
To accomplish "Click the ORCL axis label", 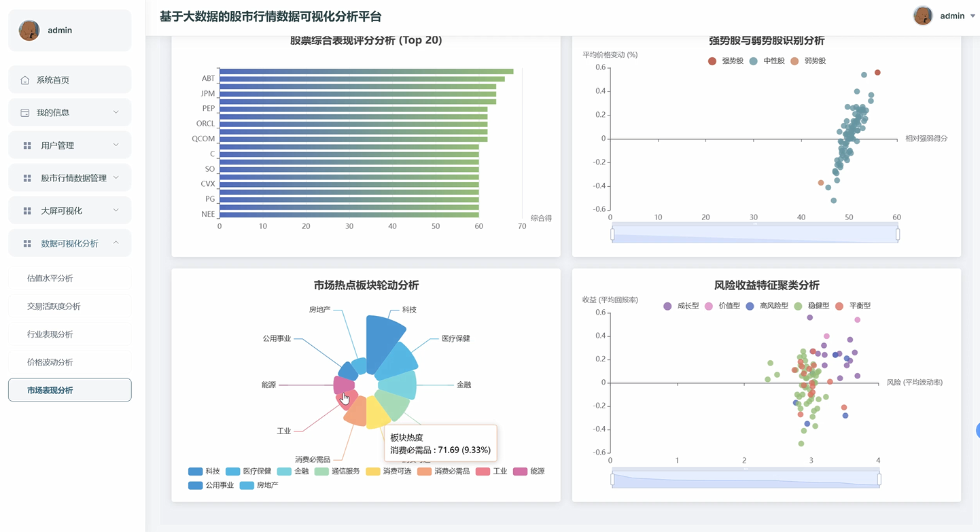I will (x=205, y=124).
